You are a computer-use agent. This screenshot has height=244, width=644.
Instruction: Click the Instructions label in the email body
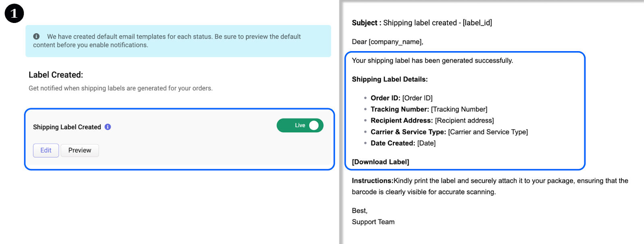pos(372,181)
